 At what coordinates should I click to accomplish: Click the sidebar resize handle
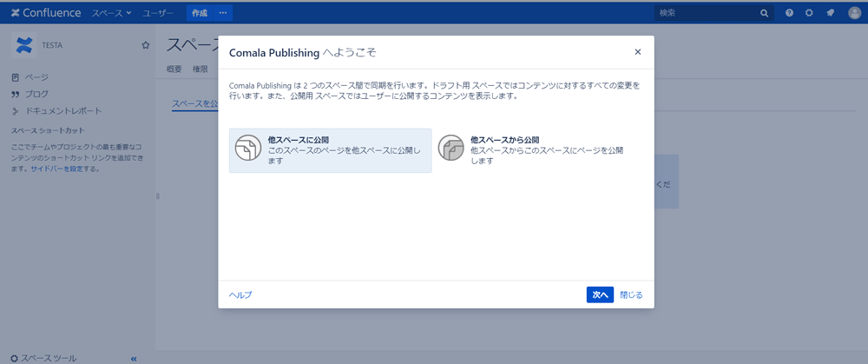tap(157, 195)
